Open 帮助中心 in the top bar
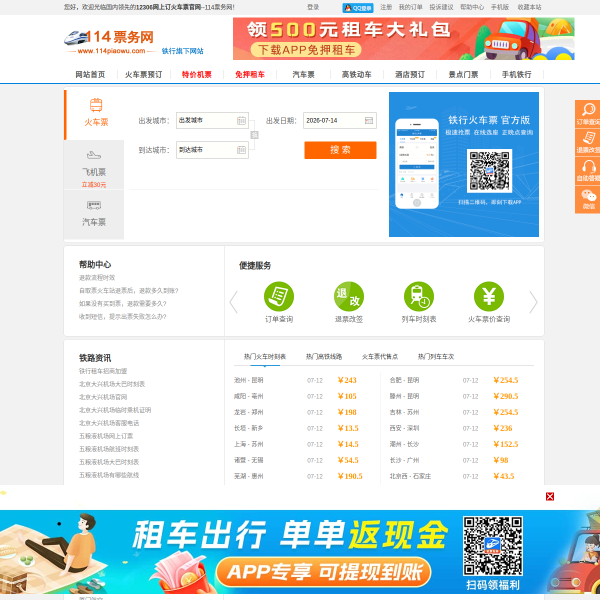Image resolution: width=600 pixels, height=600 pixels. (x=472, y=7)
